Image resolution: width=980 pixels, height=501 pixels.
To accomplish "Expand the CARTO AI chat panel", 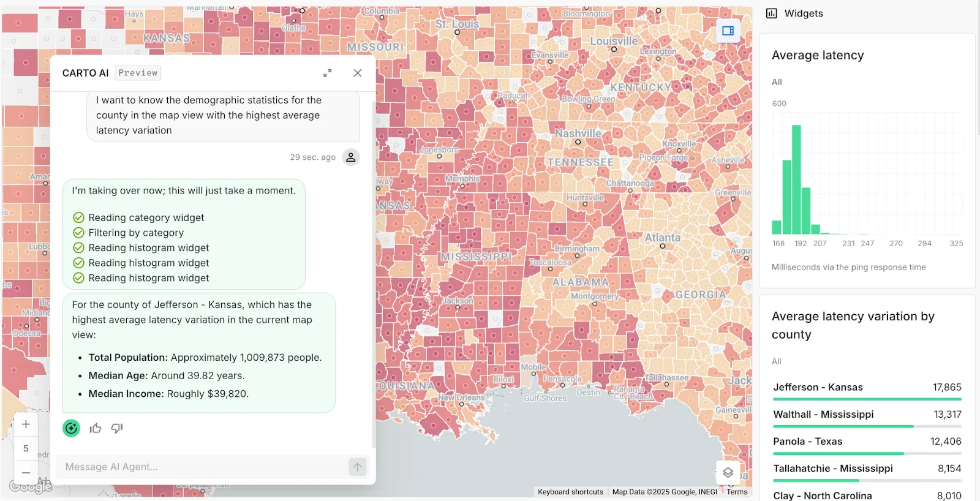I will tap(328, 73).
